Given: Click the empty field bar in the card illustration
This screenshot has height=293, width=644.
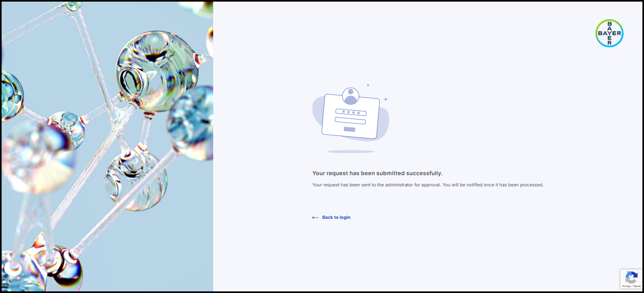Looking at the screenshot, I should (x=350, y=121).
